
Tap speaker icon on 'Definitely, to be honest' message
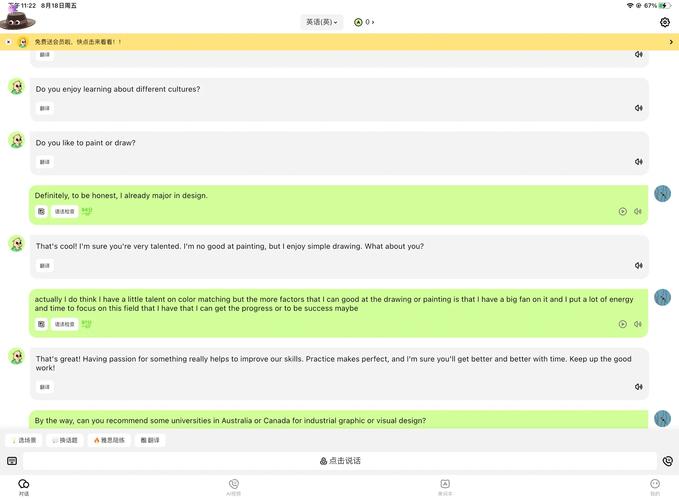click(638, 212)
